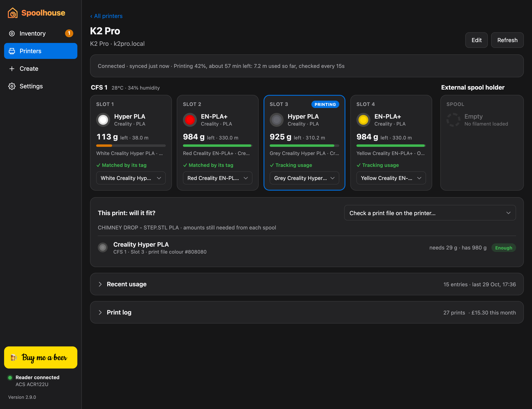Click the Spoolhouse house logo icon
Image resolution: width=532 pixels, height=409 pixels.
pyautogui.click(x=13, y=13)
